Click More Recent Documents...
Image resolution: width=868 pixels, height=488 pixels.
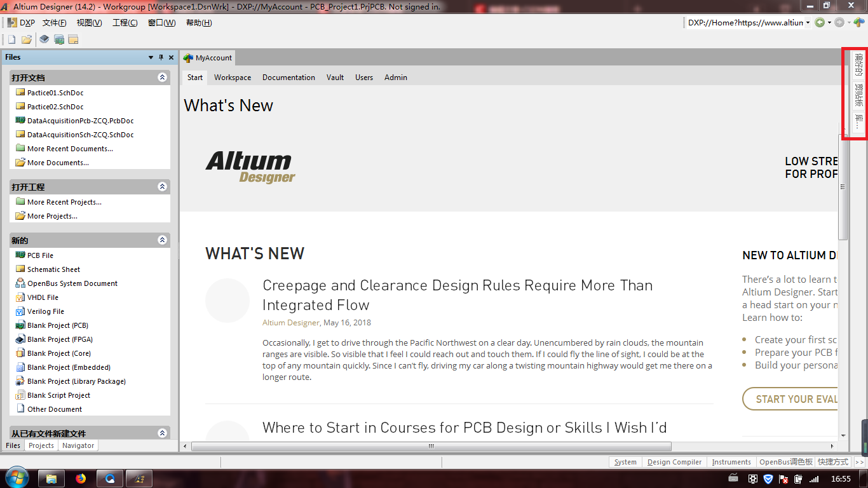point(70,149)
